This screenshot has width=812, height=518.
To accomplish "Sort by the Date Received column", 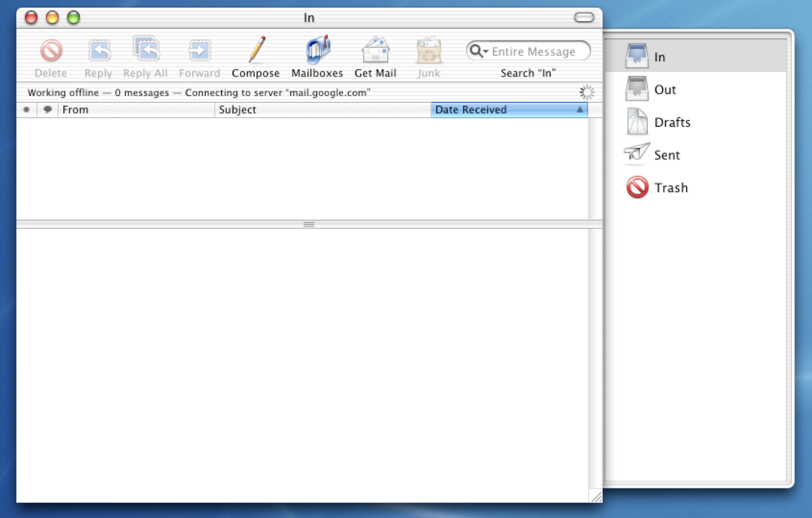I will point(509,110).
